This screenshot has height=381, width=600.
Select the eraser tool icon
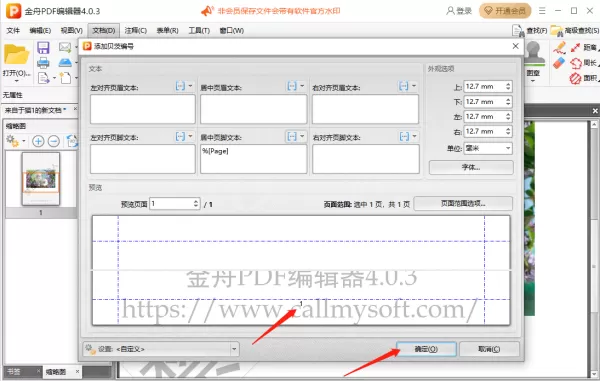pos(559,63)
